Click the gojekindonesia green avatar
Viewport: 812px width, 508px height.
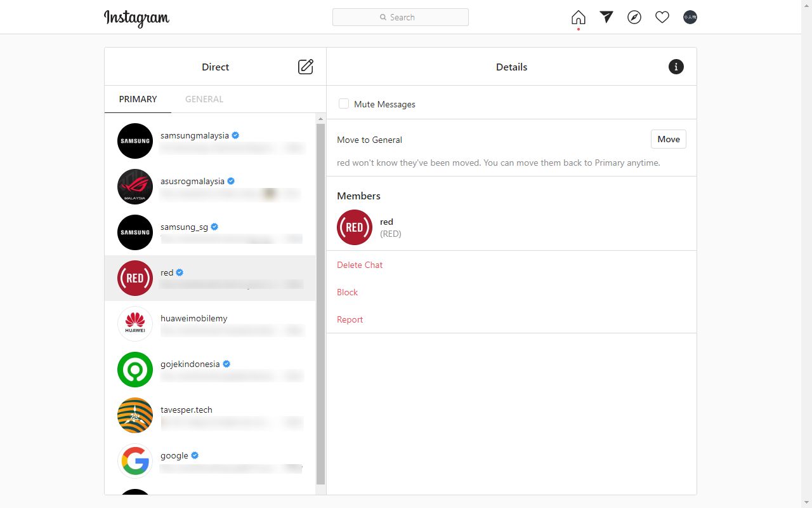pyautogui.click(x=135, y=370)
